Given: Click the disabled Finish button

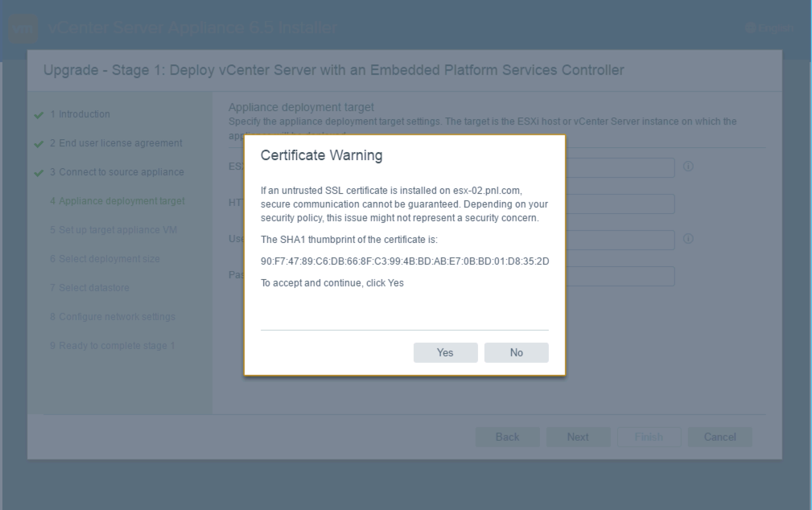Looking at the screenshot, I should pos(649,437).
